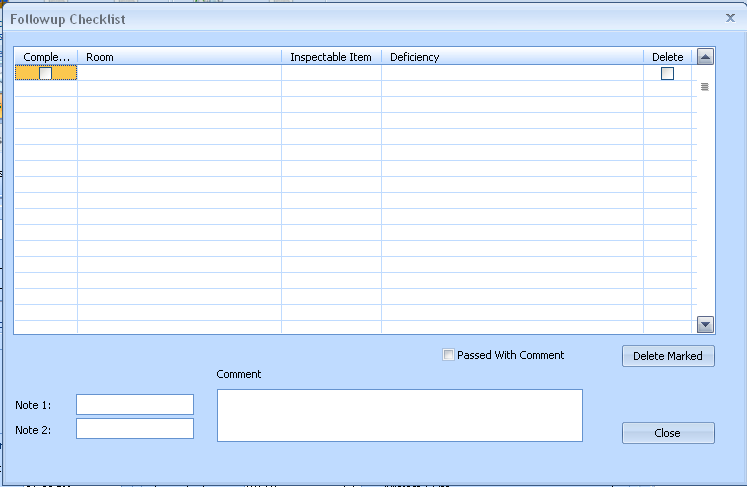The width and height of the screenshot is (747, 487).
Task: Sort by the Room column header
Action: tap(179, 57)
